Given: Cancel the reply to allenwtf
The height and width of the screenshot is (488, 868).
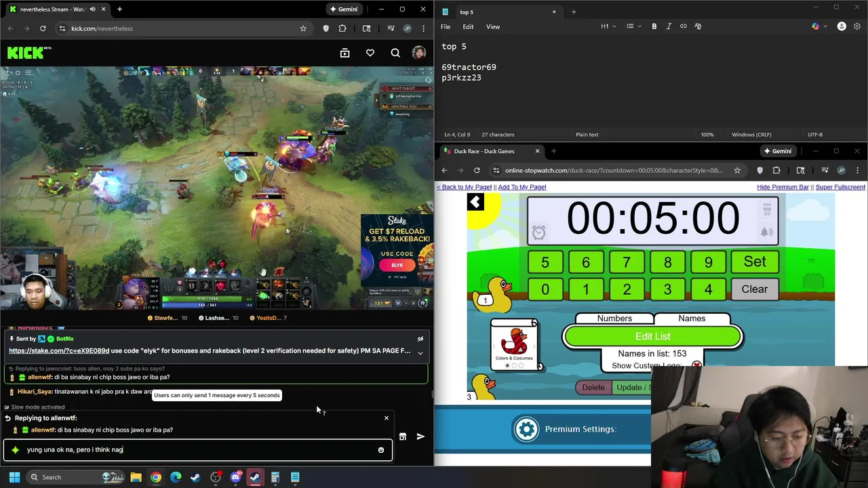Looking at the screenshot, I should click(387, 418).
